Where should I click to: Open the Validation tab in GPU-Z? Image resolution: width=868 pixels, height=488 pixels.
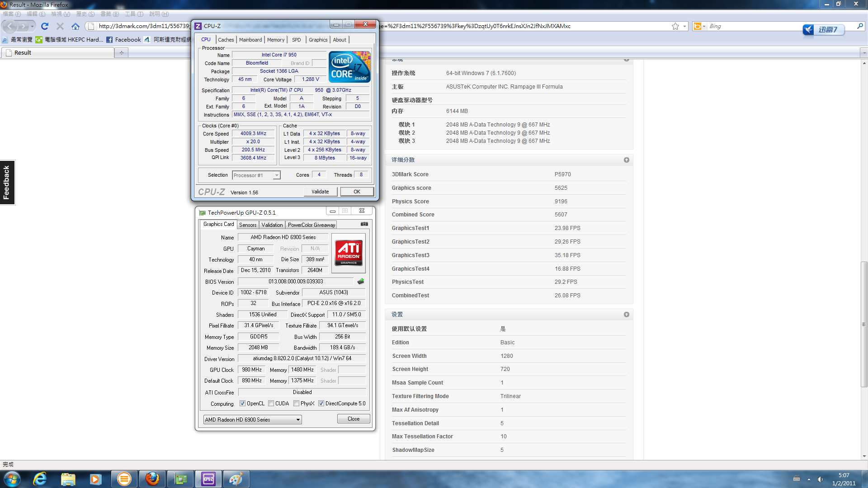coord(272,225)
